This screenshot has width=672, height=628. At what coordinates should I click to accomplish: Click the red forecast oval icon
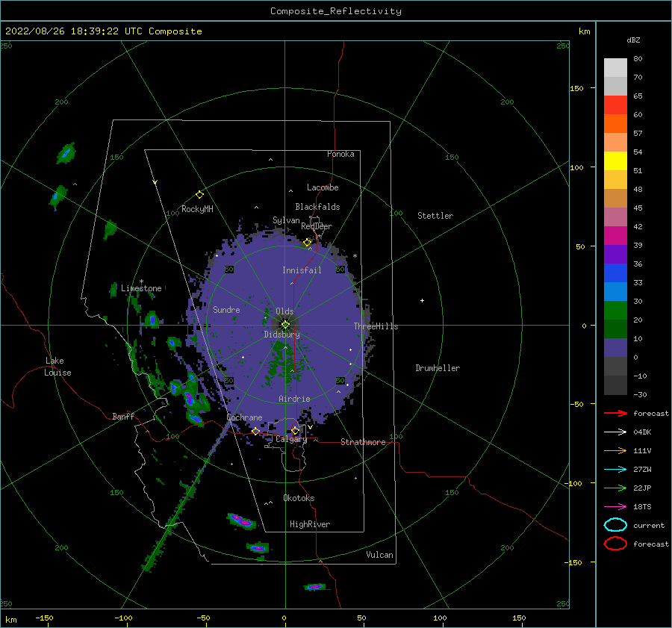pos(615,544)
